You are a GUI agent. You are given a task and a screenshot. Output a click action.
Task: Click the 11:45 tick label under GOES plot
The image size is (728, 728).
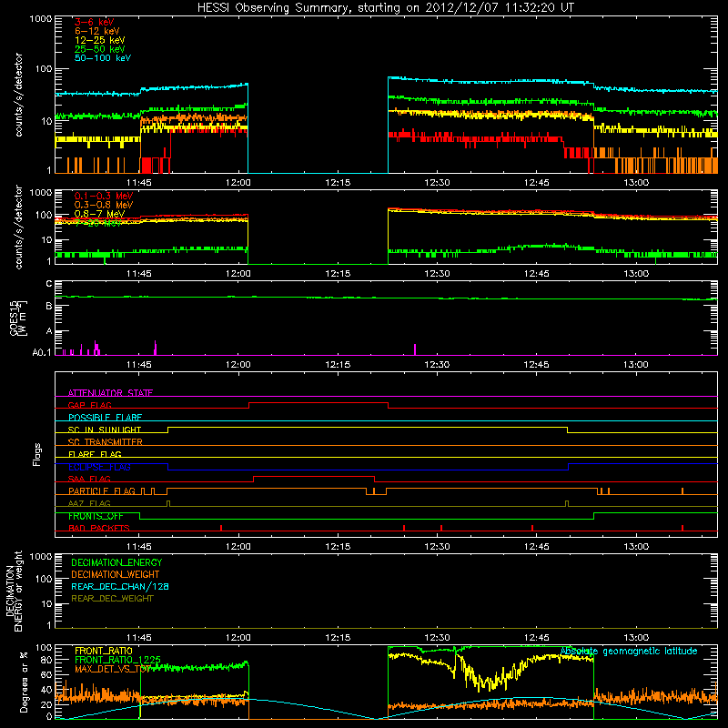[x=139, y=365]
